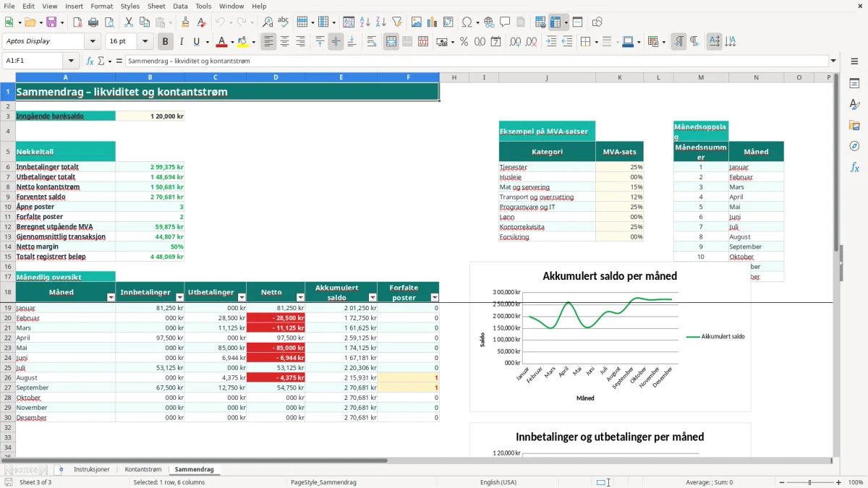Expand Name Box dropdown arrow

pos(71,61)
